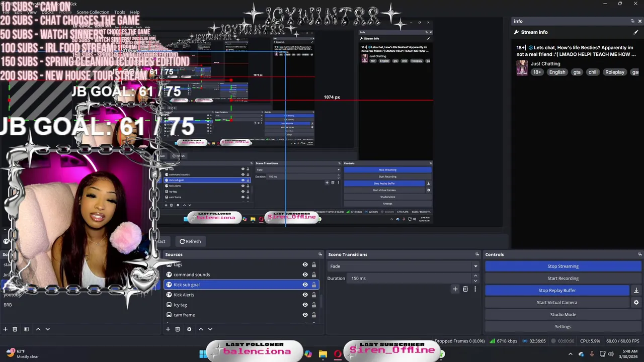Click command sounds browser source icon
This screenshot has height=362, width=644.
[x=169, y=275]
